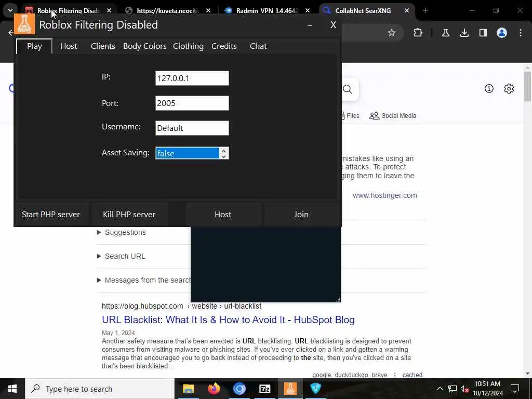Click the orange flask launcher logo
The width and height of the screenshot is (532, 399).
point(24,24)
